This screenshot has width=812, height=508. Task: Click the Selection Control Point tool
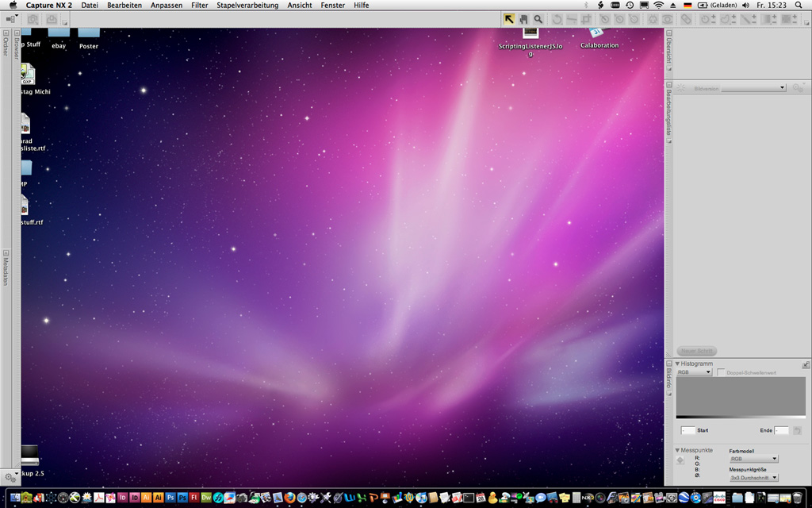[x=707, y=19]
